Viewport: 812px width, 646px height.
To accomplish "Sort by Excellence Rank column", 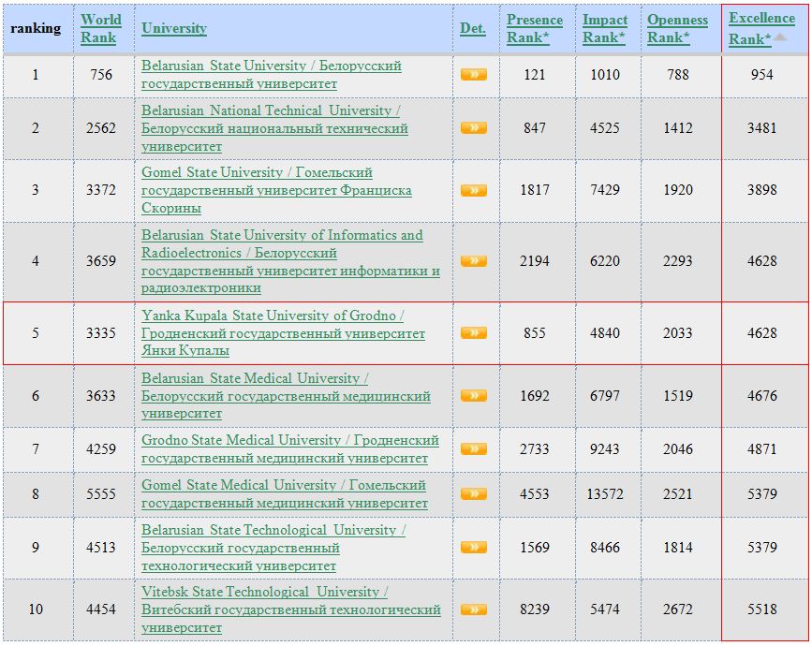I will (761, 28).
